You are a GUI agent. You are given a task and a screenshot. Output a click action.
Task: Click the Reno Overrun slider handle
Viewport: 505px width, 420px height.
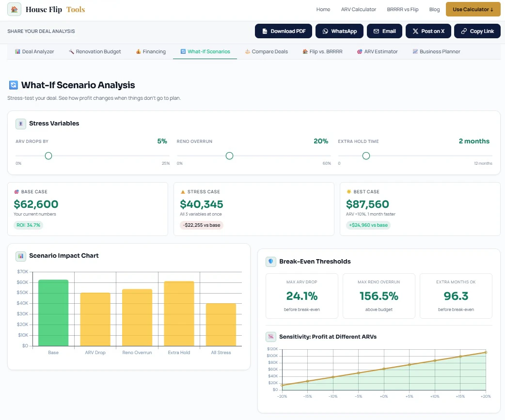(229, 156)
